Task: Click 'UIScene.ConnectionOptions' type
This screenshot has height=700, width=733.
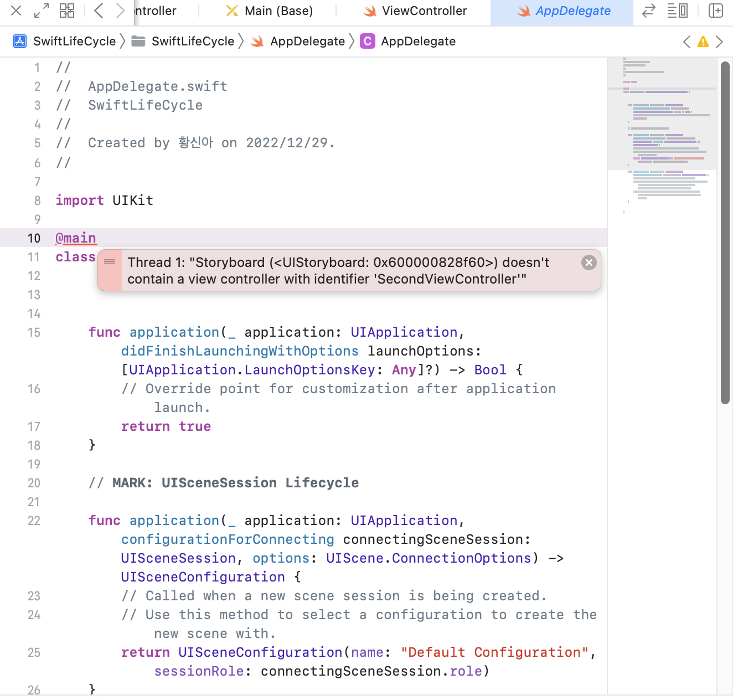Action: [429, 558]
